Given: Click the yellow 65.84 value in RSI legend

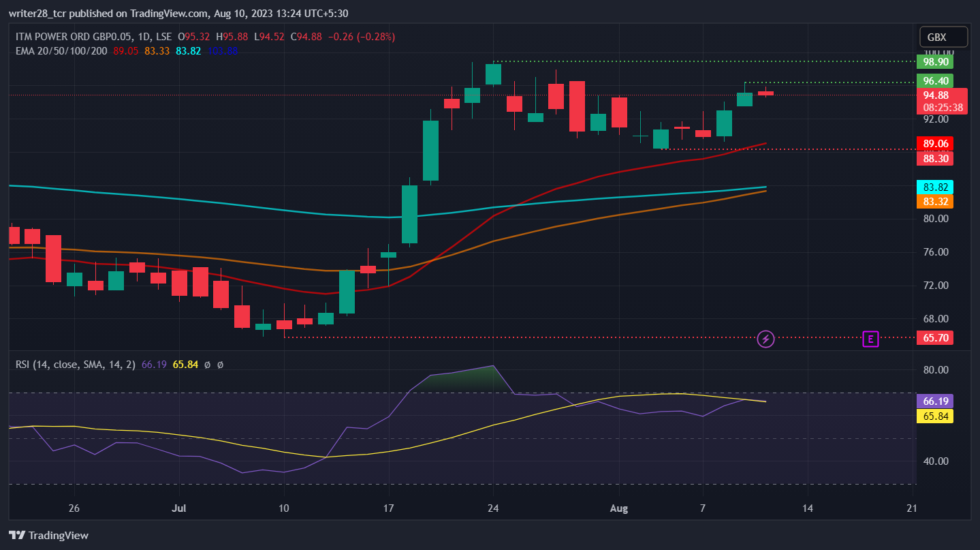Looking at the screenshot, I should pos(185,365).
